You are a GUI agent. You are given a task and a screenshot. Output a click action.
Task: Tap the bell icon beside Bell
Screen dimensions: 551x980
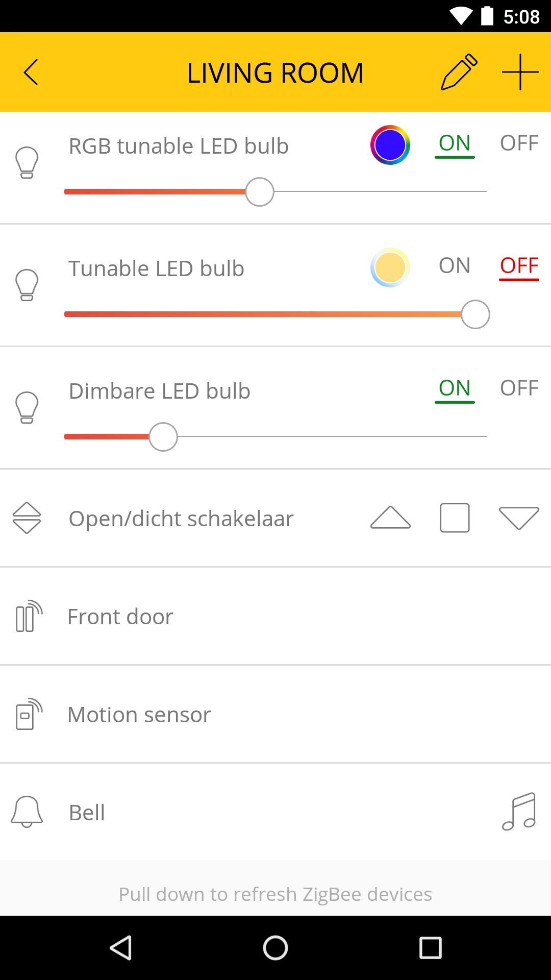tap(27, 812)
